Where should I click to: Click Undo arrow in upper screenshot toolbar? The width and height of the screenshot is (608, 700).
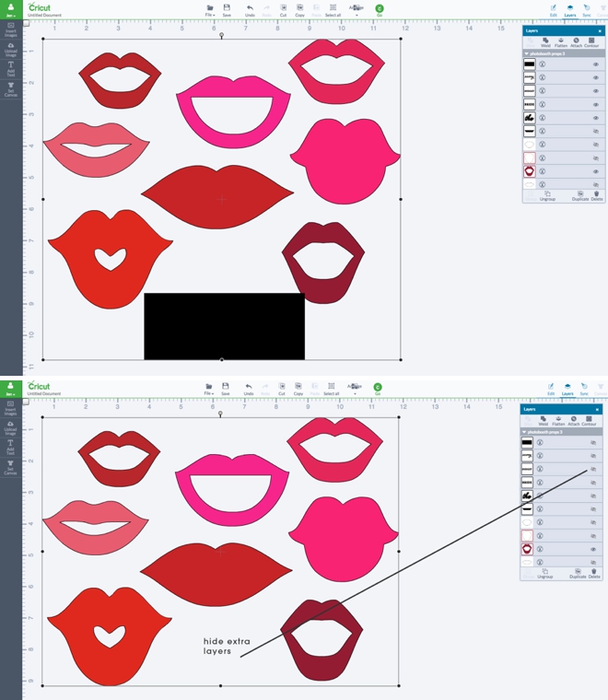tap(250, 10)
